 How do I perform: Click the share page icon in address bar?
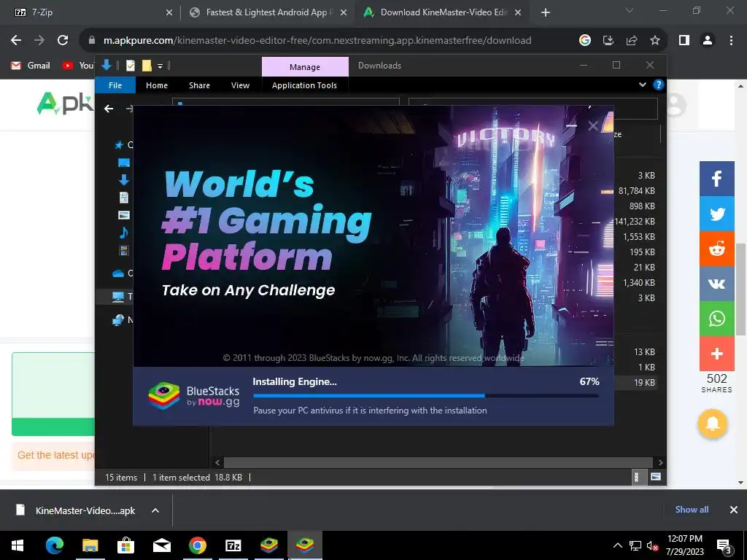coord(632,41)
